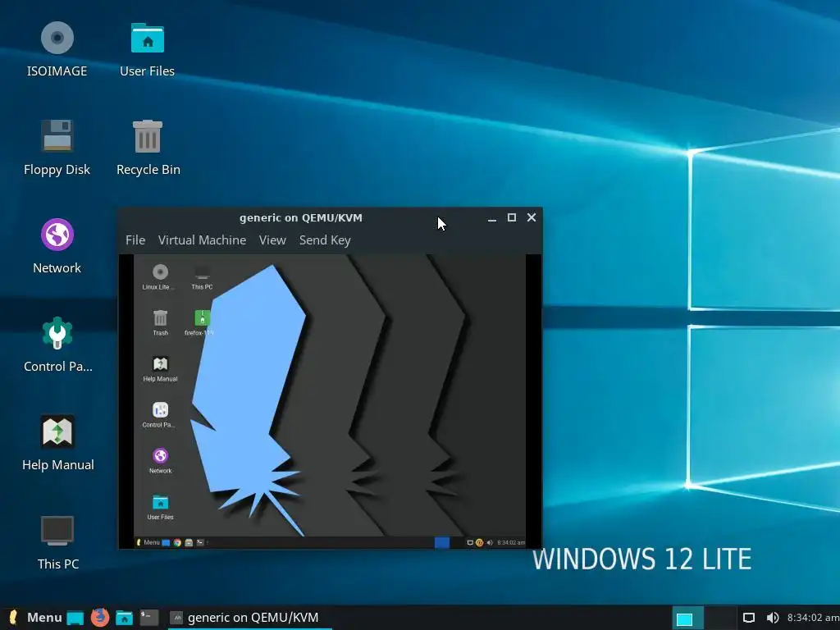
Task: Select the blue workspace box in guest taskbar
Action: pos(442,543)
